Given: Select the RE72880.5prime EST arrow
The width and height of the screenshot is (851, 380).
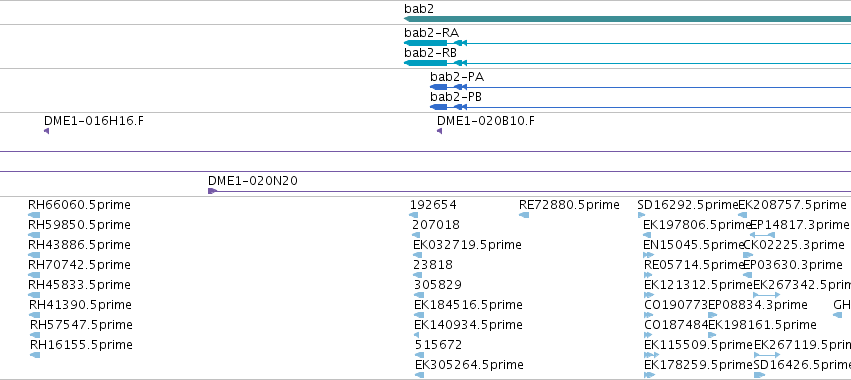Looking at the screenshot, I should (x=524, y=215).
